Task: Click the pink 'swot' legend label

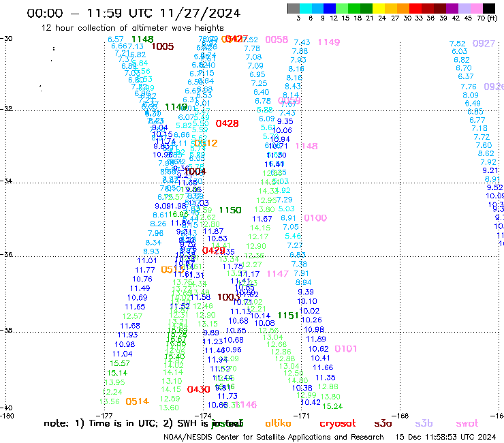Action: [x=467, y=424]
